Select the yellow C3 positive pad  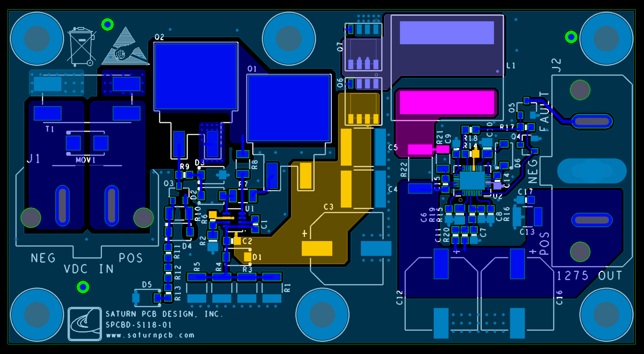click(x=317, y=248)
